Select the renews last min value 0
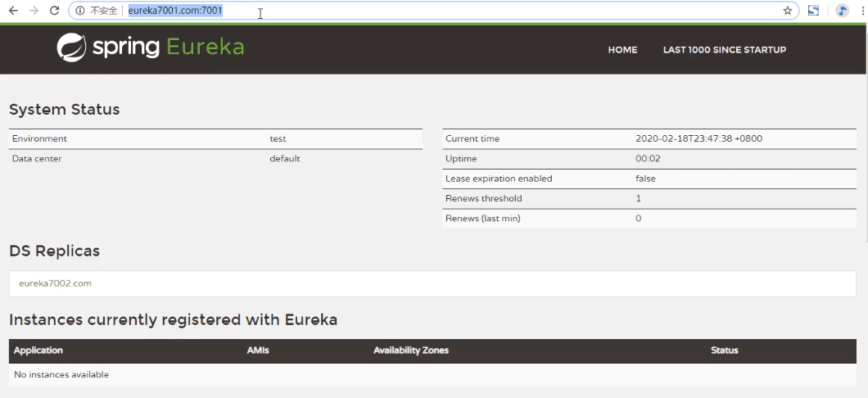This screenshot has width=868, height=398. [638, 219]
